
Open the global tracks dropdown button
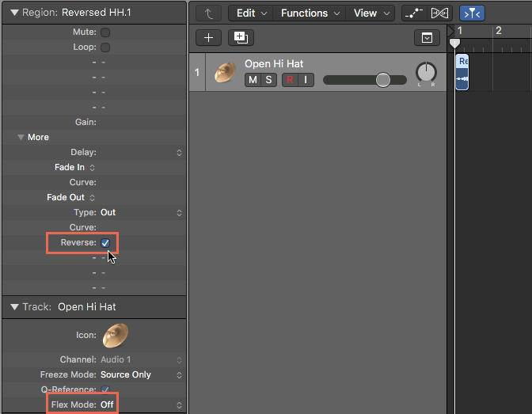point(427,38)
